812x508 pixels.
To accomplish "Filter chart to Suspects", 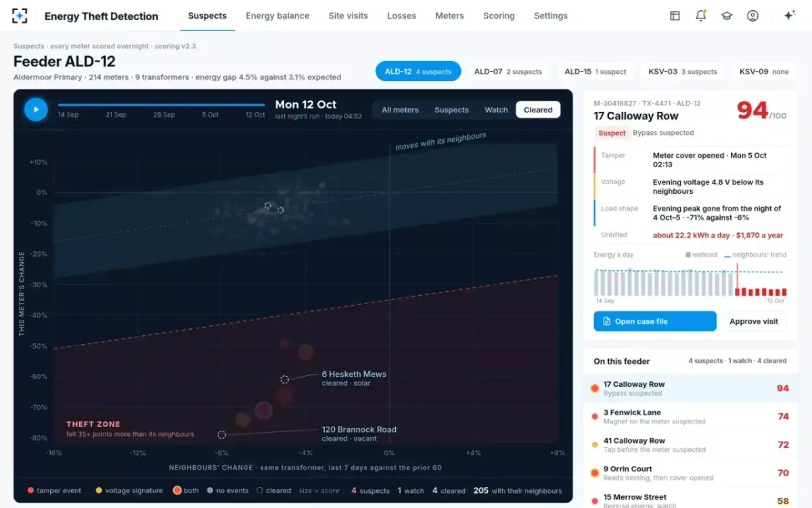I will click(451, 110).
